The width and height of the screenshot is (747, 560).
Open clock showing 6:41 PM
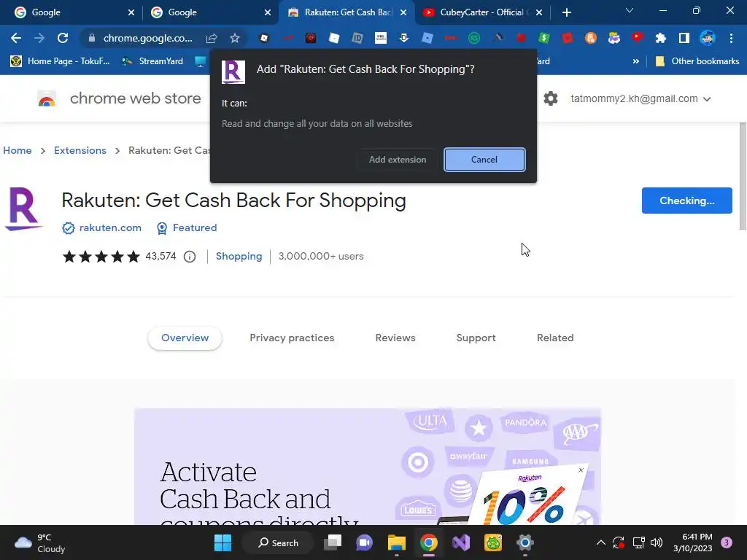pyautogui.click(x=693, y=542)
